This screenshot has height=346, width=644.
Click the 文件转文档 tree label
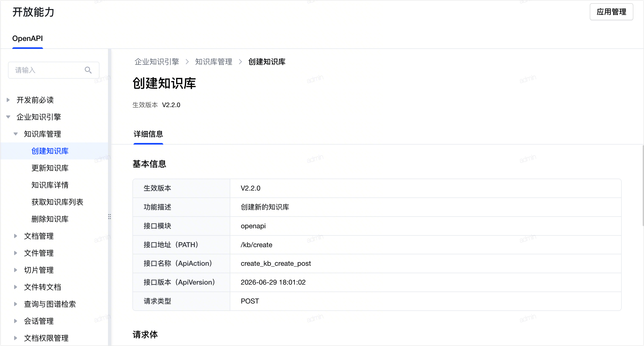coord(43,287)
